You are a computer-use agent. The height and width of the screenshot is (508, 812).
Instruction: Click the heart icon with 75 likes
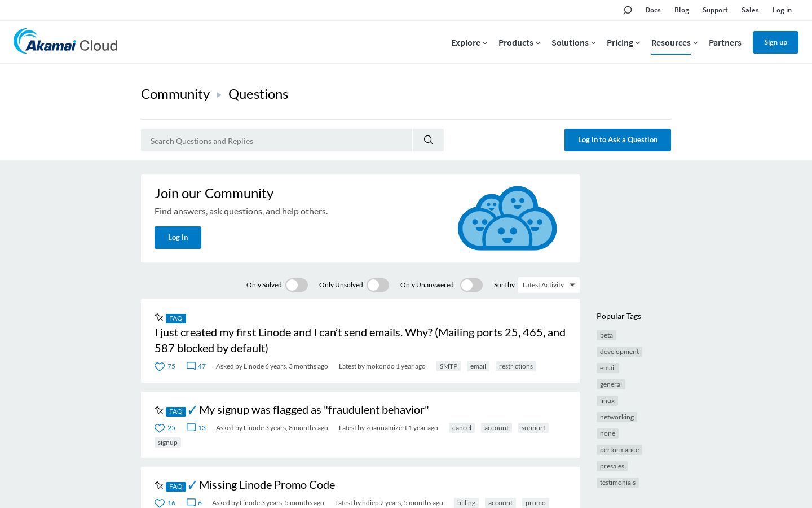click(160, 366)
